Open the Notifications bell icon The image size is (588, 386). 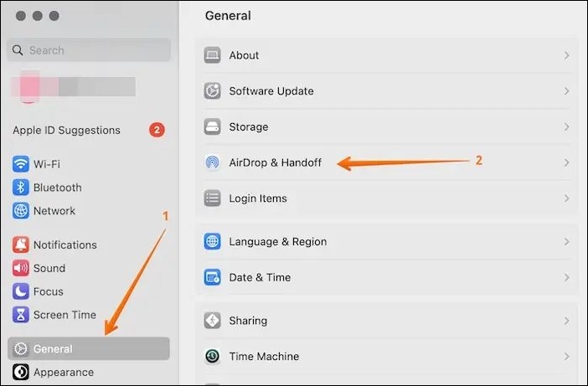21,244
